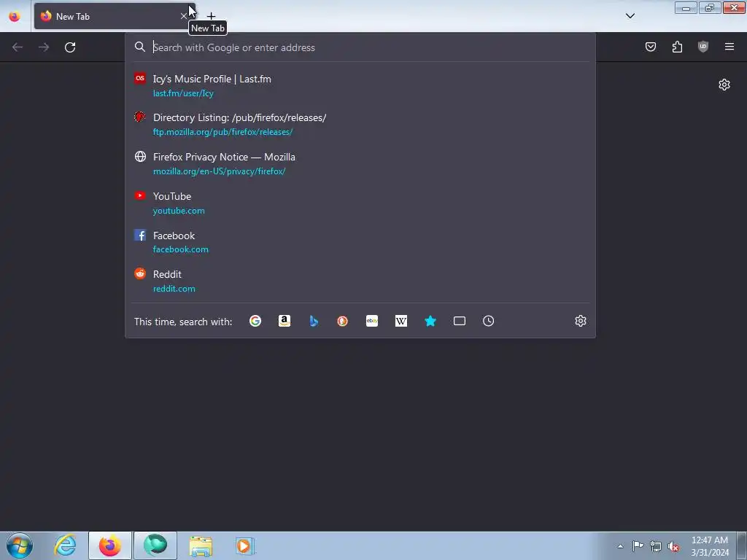Search with Bing engine icon
This screenshot has height=560, width=747.
(x=314, y=321)
